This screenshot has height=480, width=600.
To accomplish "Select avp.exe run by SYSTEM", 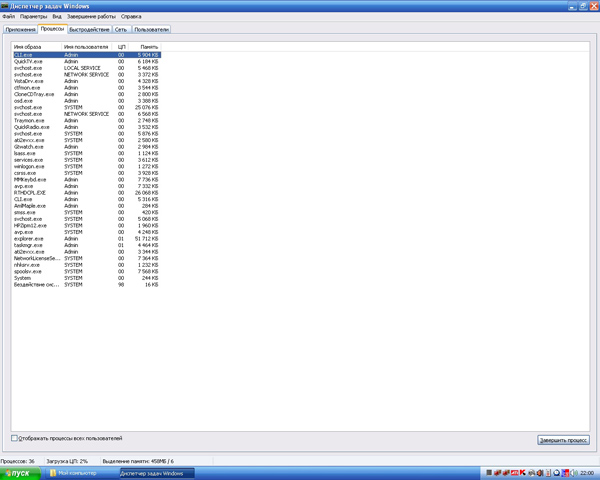I will [x=86, y=232].
